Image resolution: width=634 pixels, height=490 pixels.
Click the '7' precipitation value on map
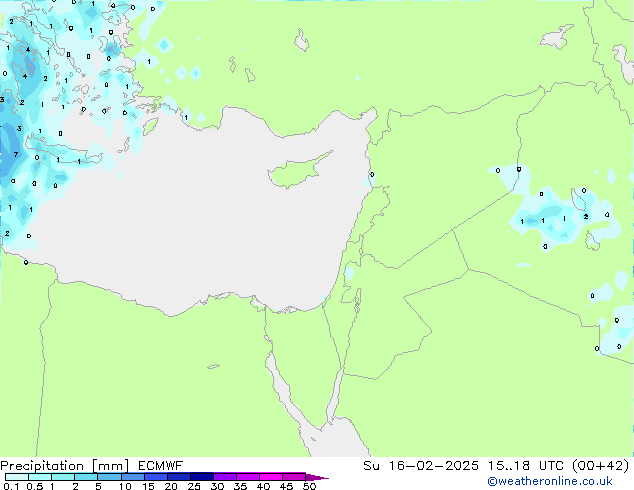(16, 154)
